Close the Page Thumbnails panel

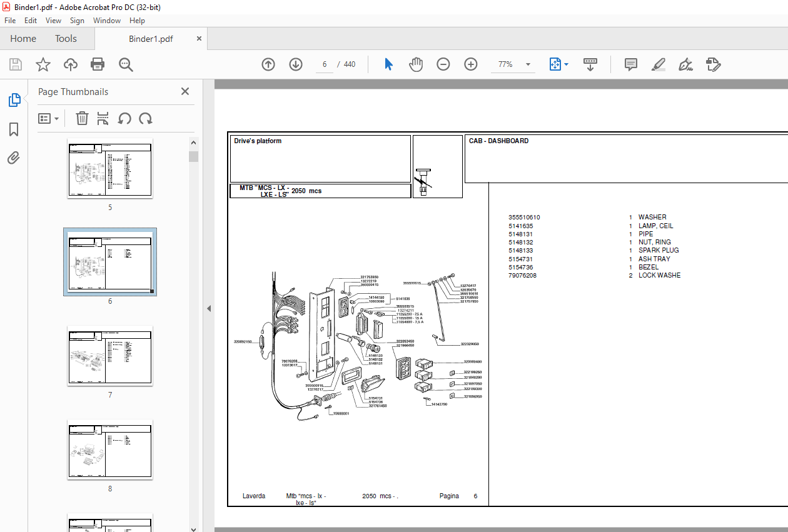[x=185, y=91]
